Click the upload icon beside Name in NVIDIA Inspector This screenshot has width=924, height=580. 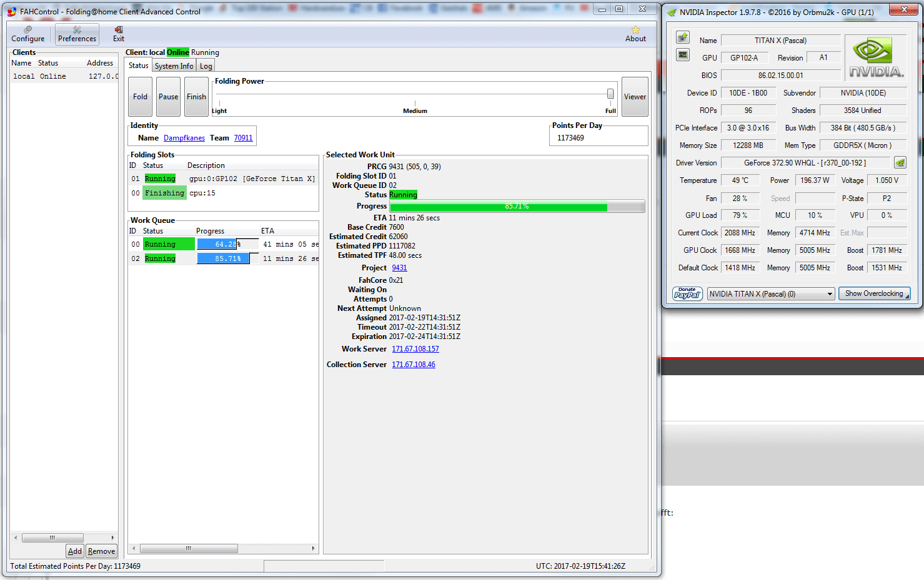tap(683, 37)
